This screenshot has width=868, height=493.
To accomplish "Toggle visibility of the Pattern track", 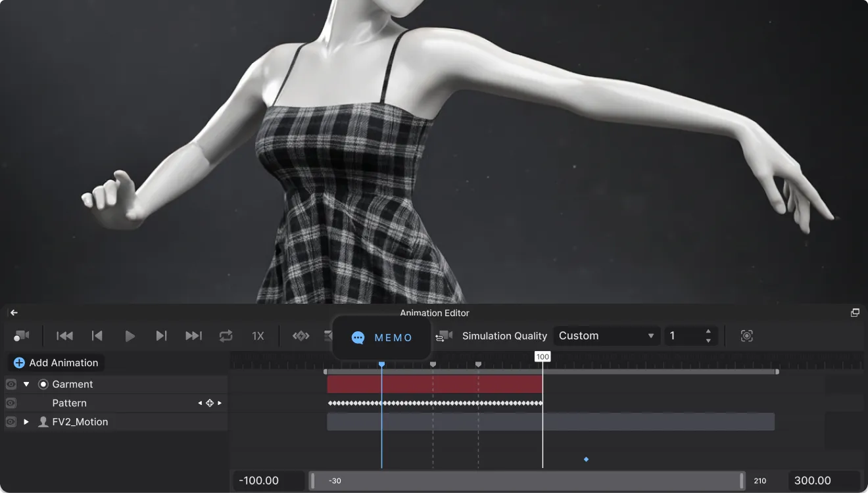I will tap(11, 403).
